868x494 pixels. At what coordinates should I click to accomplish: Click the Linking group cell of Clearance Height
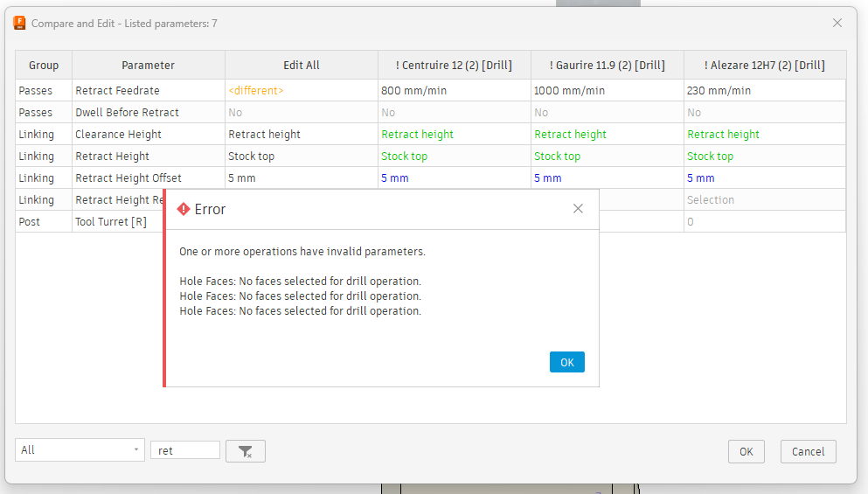click(44, 134)
